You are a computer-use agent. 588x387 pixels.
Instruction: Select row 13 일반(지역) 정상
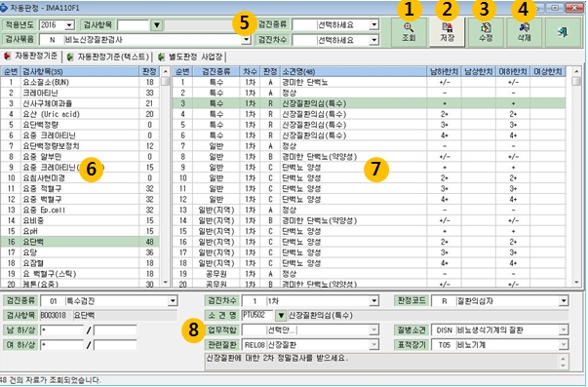pyautogui.click(x=369, y=210)
